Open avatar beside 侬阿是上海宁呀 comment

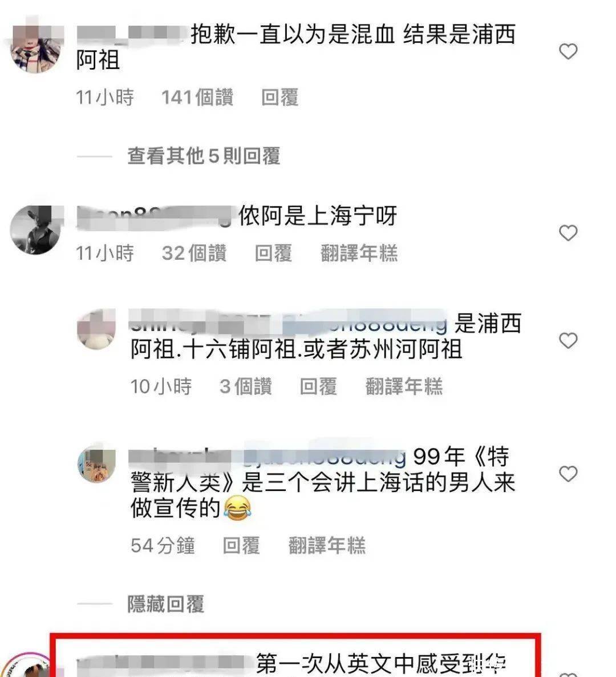[x=36, y=229]
